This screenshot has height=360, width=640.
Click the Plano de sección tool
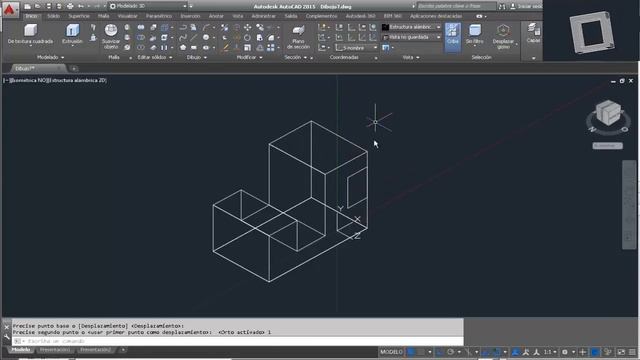click(298, 37)
